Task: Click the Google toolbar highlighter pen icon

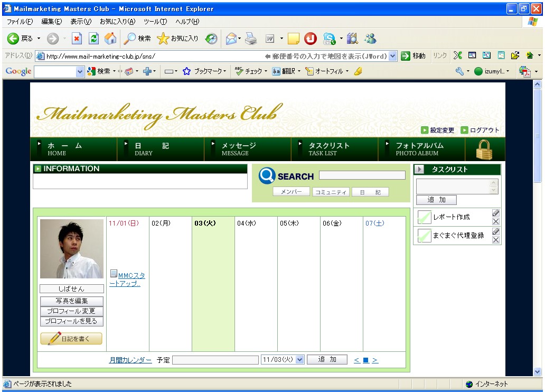Action: pos(358,71)
